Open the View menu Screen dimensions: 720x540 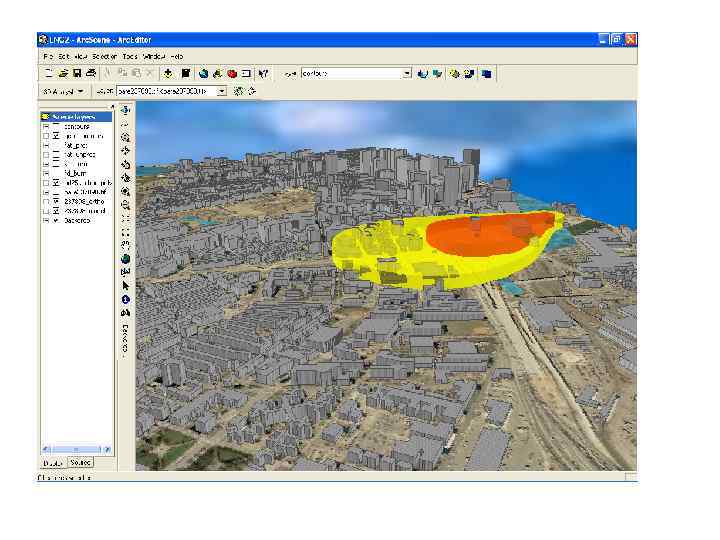[81, 56]
